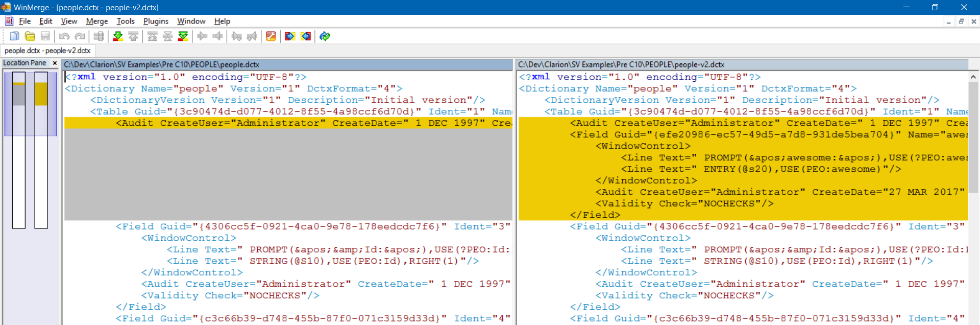The image size is (980, 325).
Task: Close the Location Pane
Action: [x=55, y=63]
